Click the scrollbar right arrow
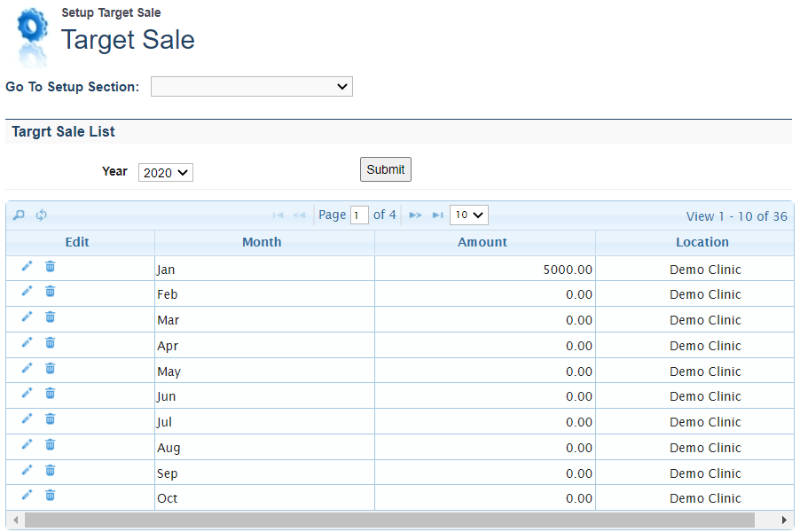This screenshot has width=800, height=532. point(783,520)
